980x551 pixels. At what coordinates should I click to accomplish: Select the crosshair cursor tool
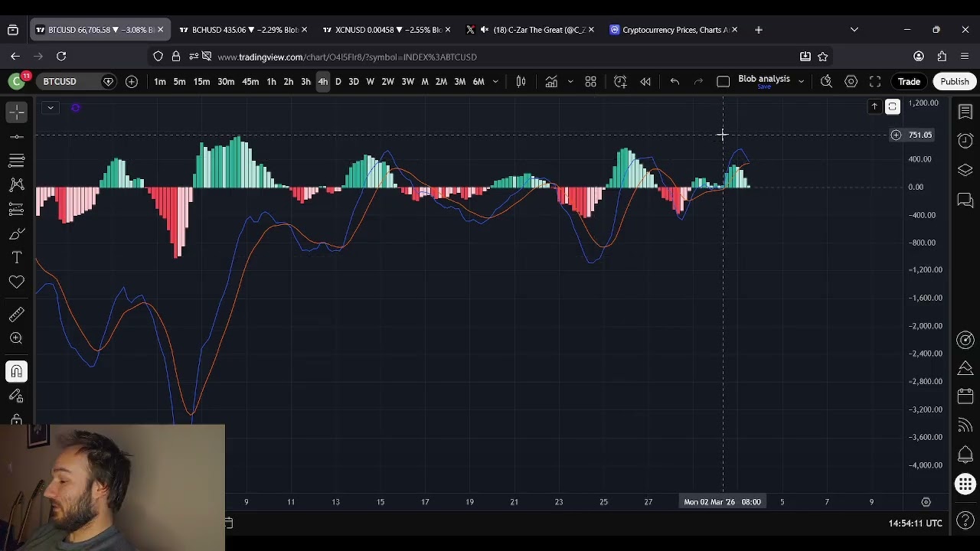pos(17,112)
